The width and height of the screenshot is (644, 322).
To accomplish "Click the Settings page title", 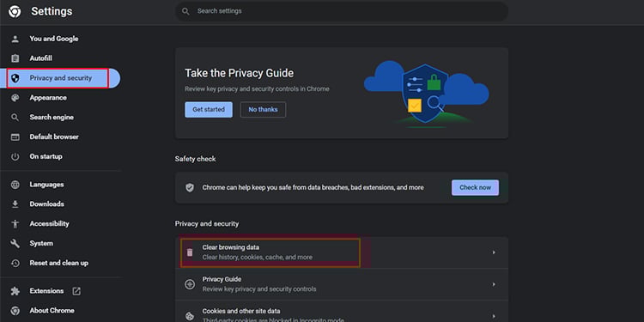I will pyautogui.click(x=52, y=11).
